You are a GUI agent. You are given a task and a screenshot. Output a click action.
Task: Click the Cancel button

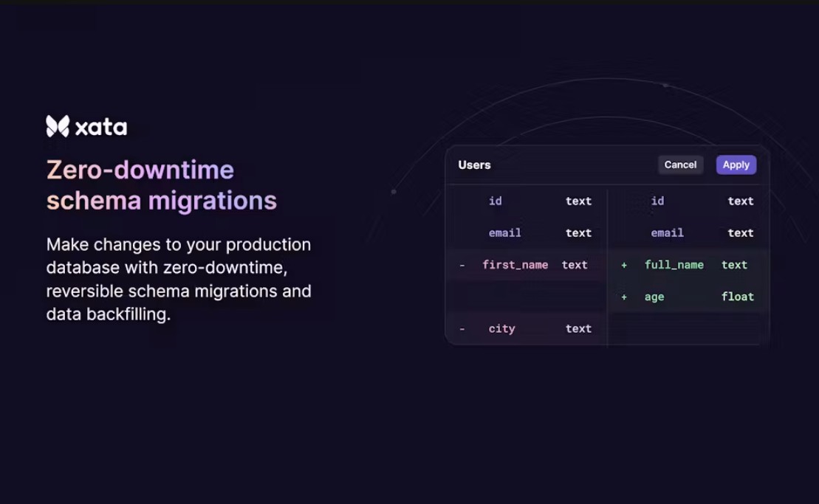[680, 165]
